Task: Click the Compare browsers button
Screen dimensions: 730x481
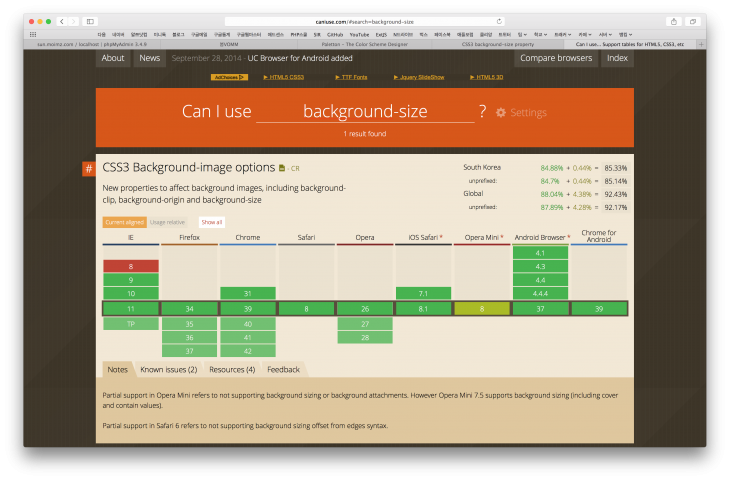Action: pos(555,58)
